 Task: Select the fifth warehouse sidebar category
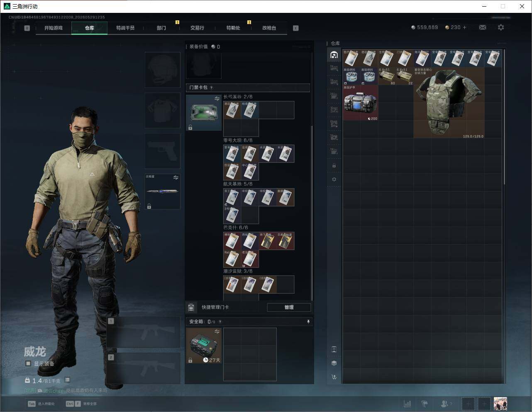tap(334, 110)
